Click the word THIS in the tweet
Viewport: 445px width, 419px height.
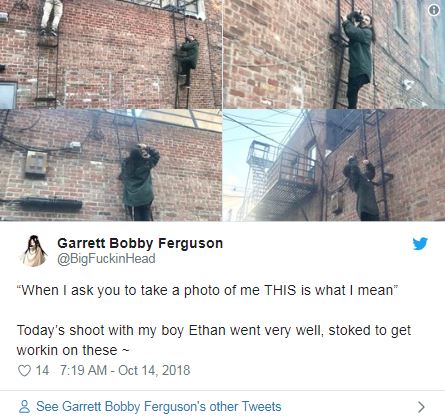point(280,290)
